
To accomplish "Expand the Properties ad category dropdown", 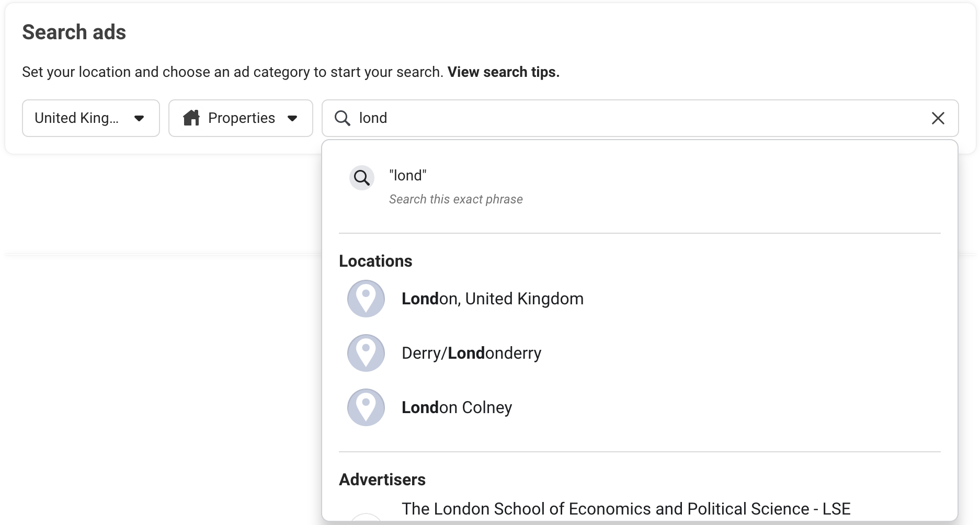I will pyautogui.click(x=241, y=118).
